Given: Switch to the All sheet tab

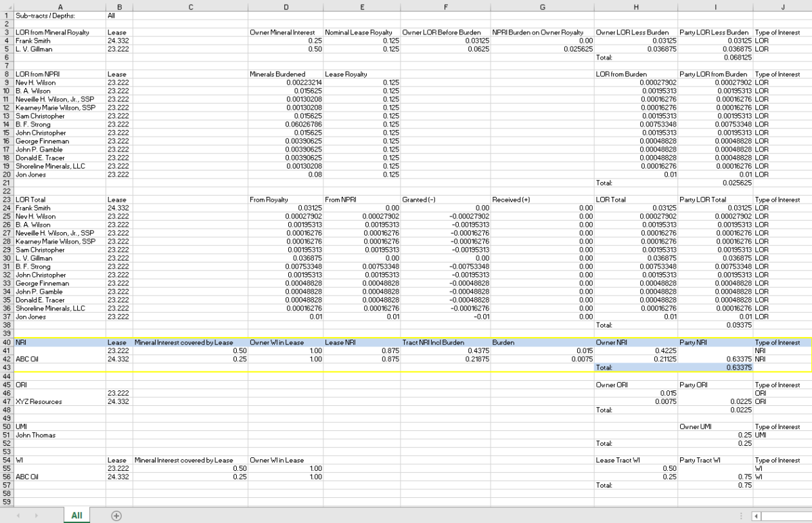Looking at the screenshot, I should pos(76,515).
